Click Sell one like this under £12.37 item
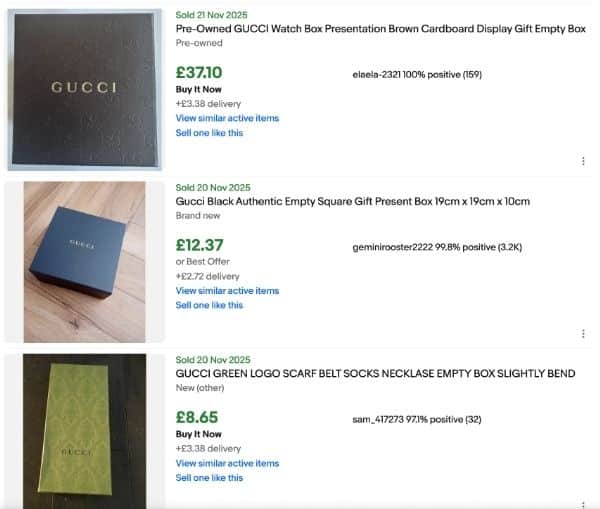Viewport: 600px width, 509px height. tap(209, 305)
